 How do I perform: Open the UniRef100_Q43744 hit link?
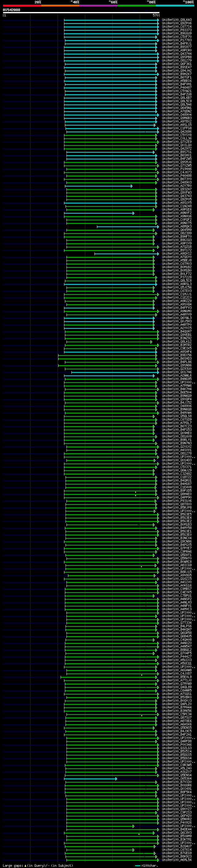[177, 54]
